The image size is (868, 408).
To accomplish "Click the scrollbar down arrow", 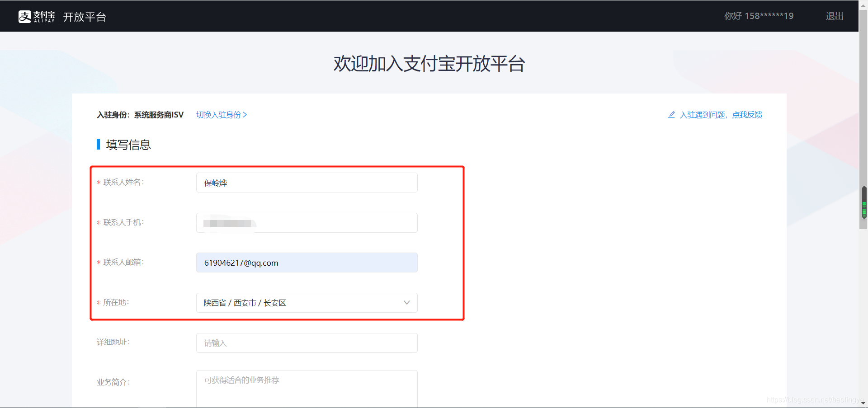I will point(863,403).
